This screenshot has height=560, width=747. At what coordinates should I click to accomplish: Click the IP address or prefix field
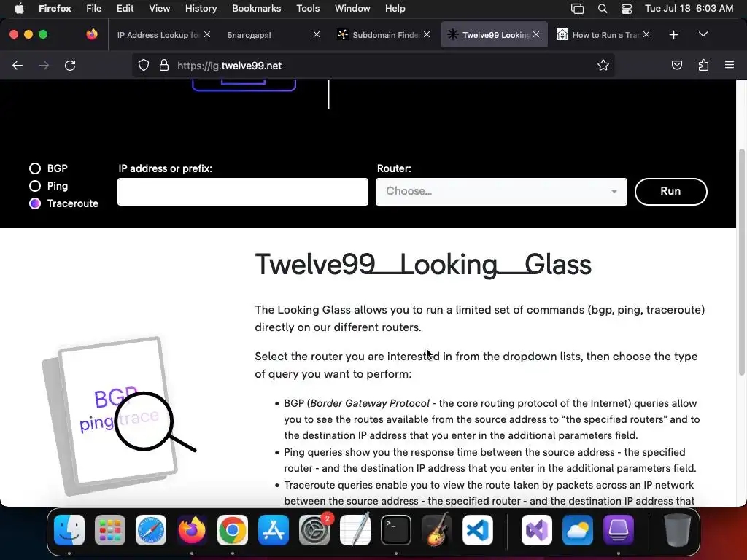click(x=242, y=192)
